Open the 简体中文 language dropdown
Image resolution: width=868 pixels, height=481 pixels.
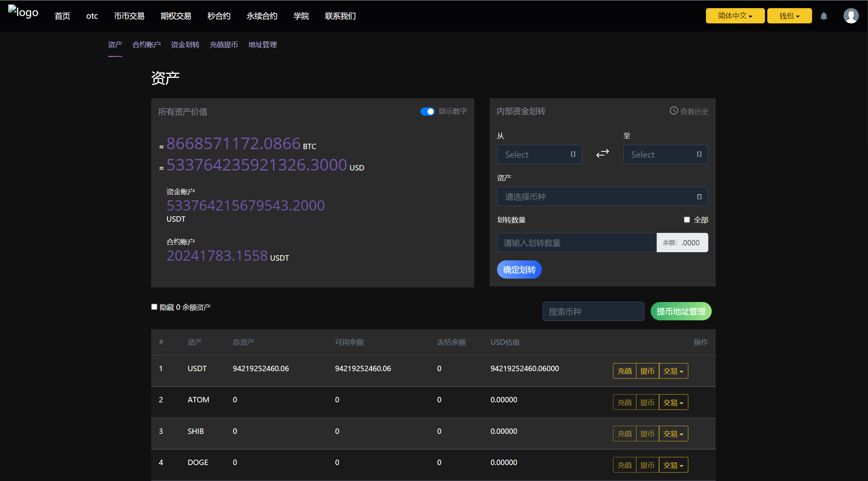[735, 16]
